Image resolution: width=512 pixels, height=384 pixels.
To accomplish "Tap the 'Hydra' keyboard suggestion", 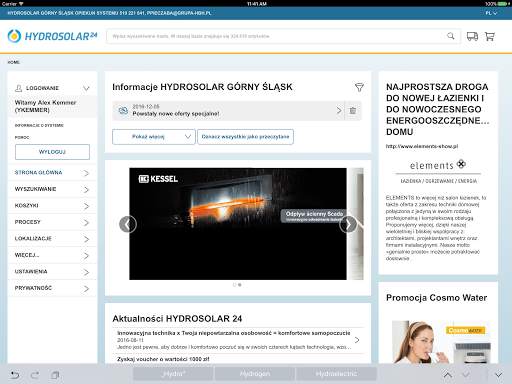I will [173, 374].
